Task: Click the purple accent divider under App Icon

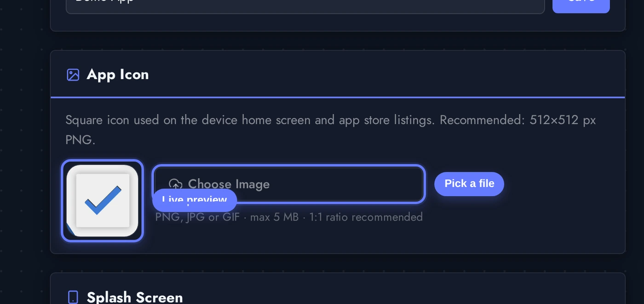Action: tap(337, 97)
